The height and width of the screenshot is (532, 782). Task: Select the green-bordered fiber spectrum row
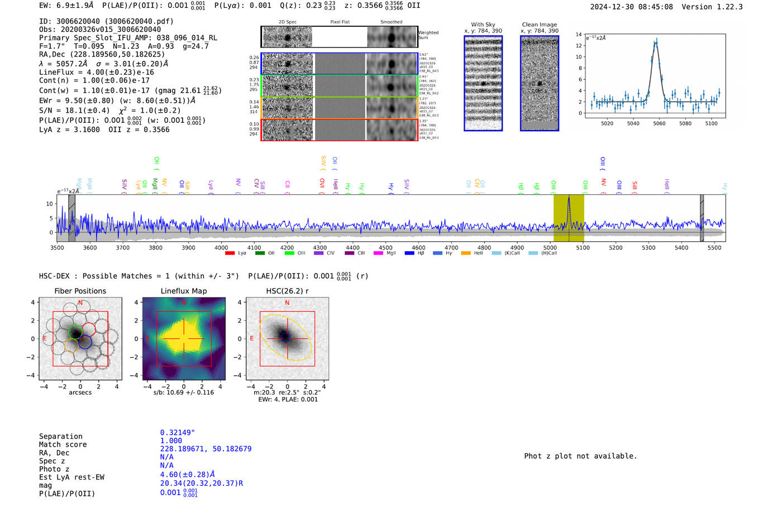pyautogui.click(x=339, y=86)
